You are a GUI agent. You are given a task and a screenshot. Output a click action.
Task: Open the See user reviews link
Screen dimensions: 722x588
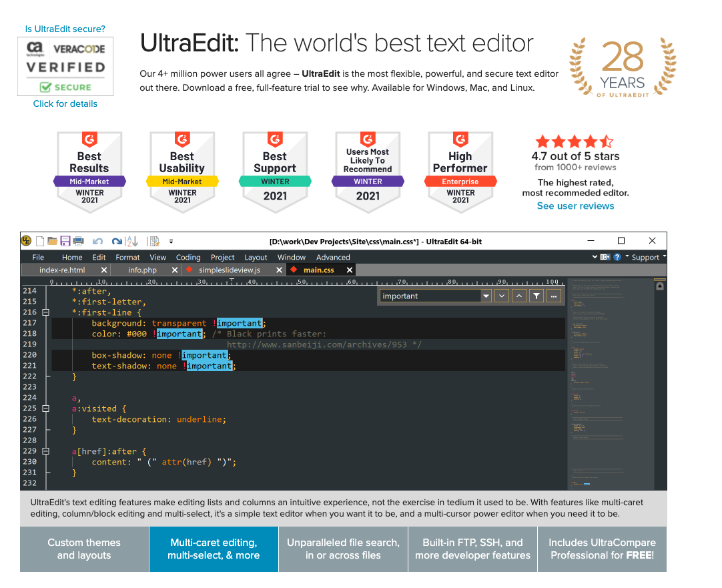tap(575, 206)
